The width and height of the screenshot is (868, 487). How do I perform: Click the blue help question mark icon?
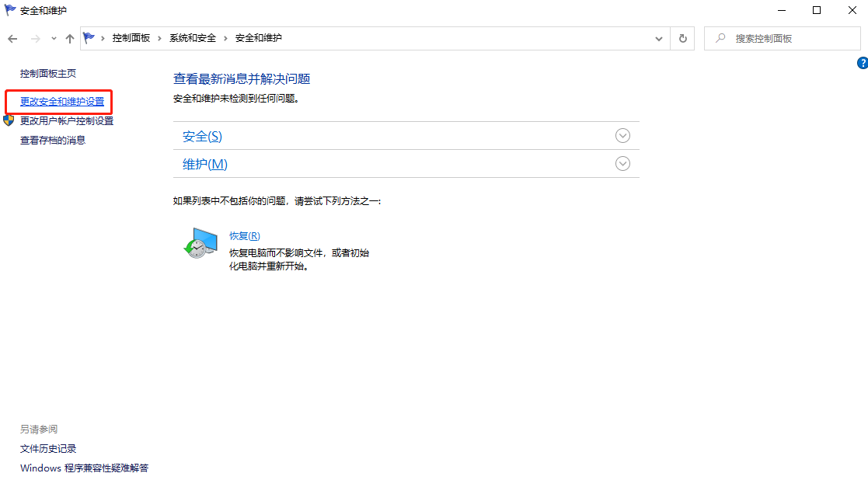tap(861, 63)
